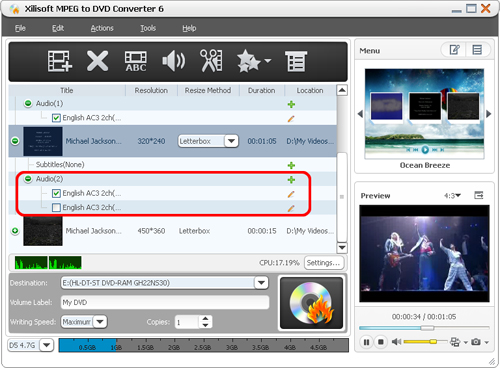Open the Tools menu
The image size is (500, 368).
click(148, 28)
